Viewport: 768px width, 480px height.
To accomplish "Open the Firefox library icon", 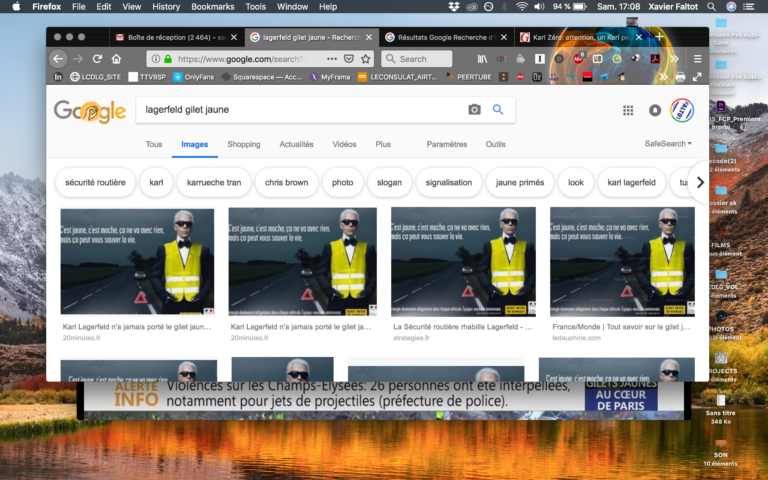I will [482, 59].
